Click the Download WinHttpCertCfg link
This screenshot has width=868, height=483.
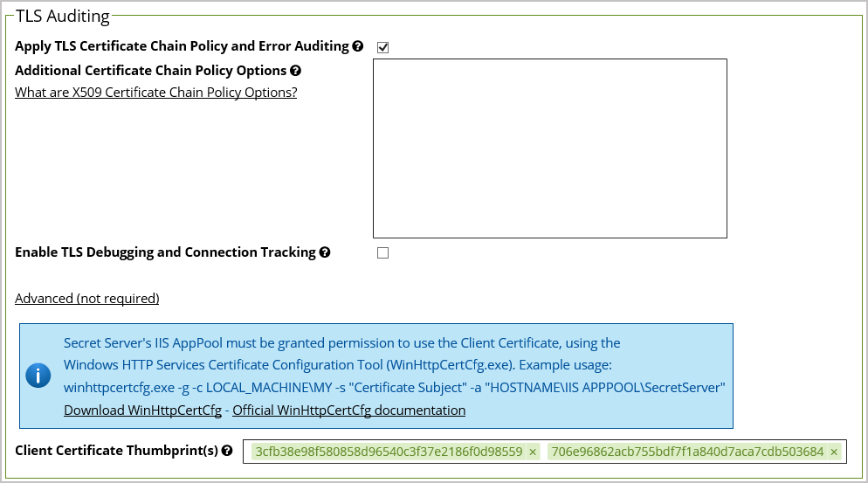[142, 411]
